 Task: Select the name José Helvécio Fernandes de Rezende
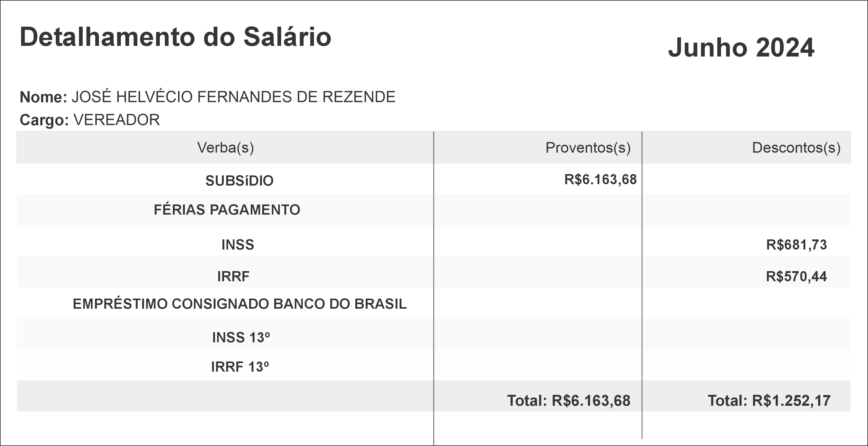233,97
